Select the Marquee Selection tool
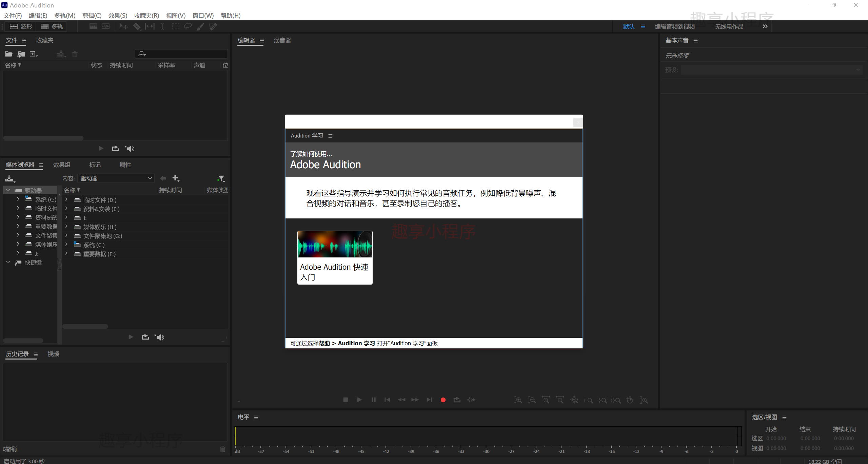868x464 pixels. (176, 26)
